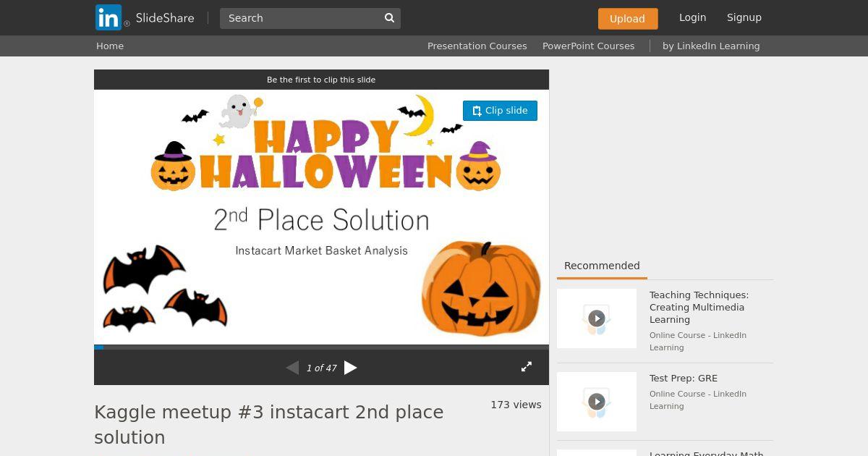868x456 pixels.
Task: Click the 1 of 47 slide counter
Action: 322,368
